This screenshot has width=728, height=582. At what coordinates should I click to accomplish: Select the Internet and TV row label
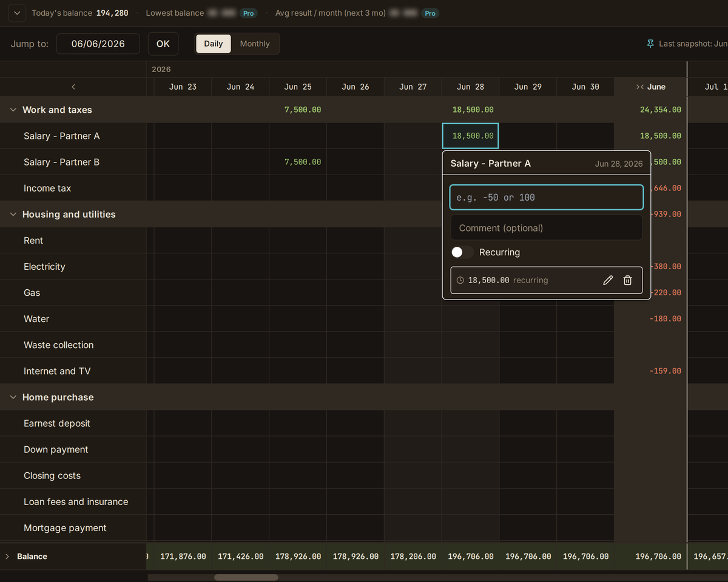click(57, 370)
